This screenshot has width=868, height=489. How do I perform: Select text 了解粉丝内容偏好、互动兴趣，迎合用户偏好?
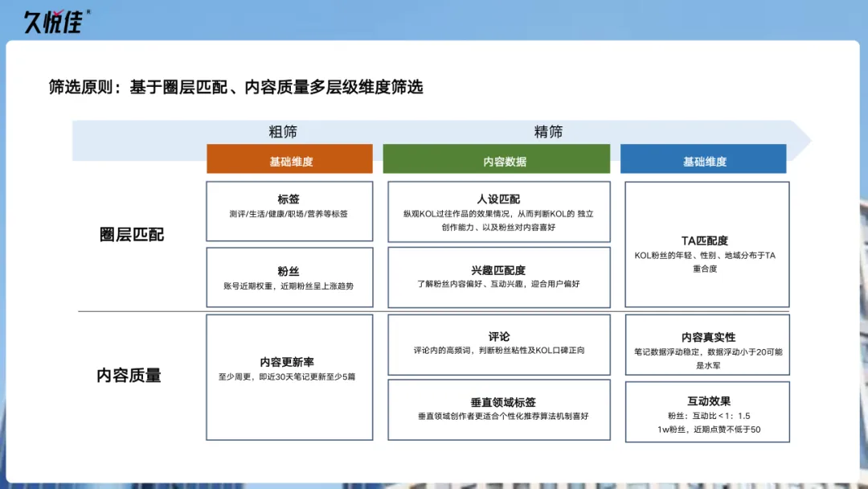pyautogui.click(x=498, y=284)
